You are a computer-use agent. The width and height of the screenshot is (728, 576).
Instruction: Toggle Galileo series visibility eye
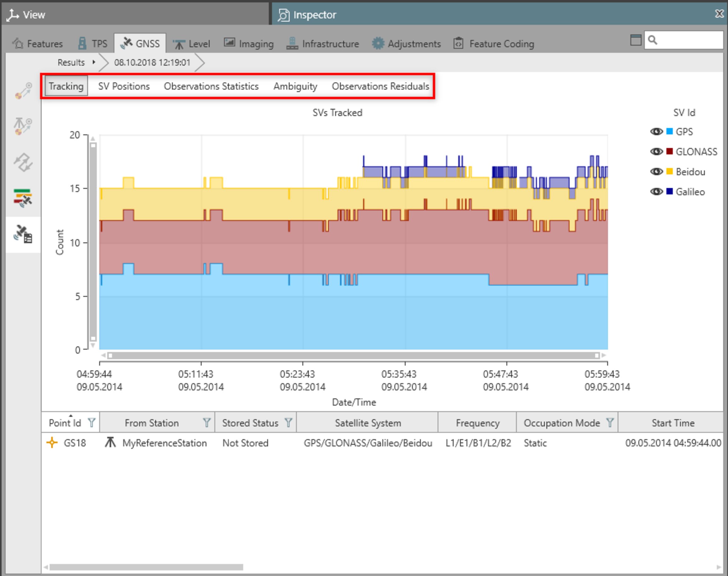tap(656, 192)
